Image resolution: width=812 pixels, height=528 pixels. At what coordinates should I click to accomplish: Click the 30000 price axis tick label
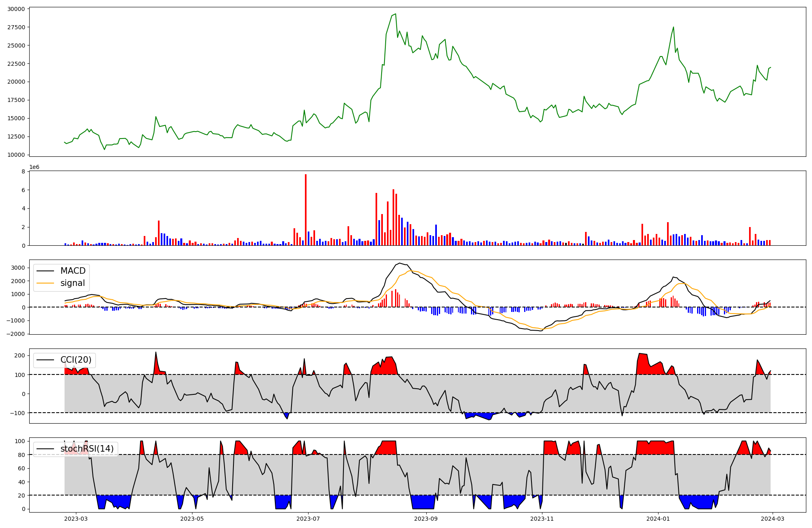coord(16,9)
